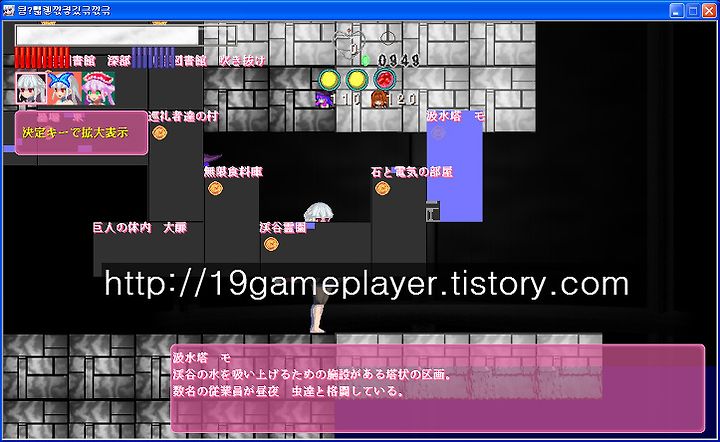The image size is (720, 442).
Task: Select the 石と電気の部屋 map marker coin
Action: coord(382,188)
